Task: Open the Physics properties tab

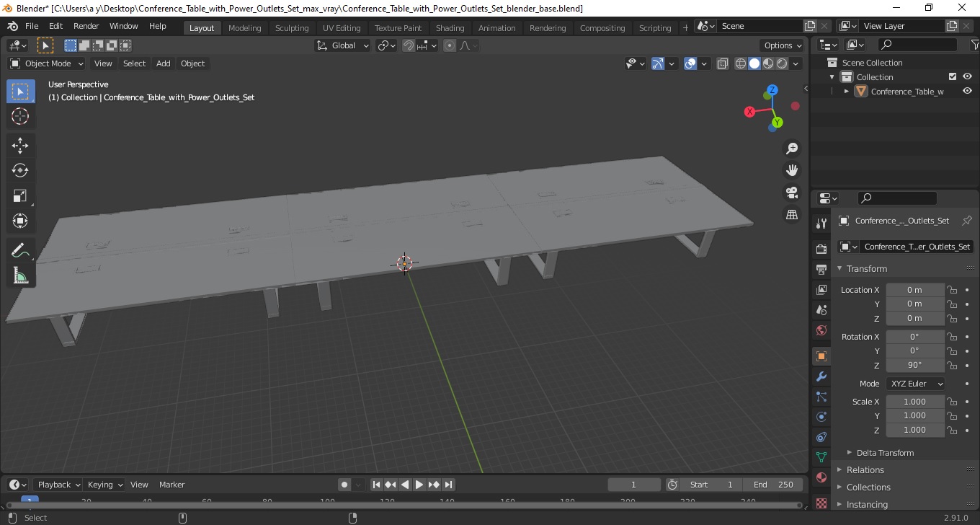Action: [821, 417]
